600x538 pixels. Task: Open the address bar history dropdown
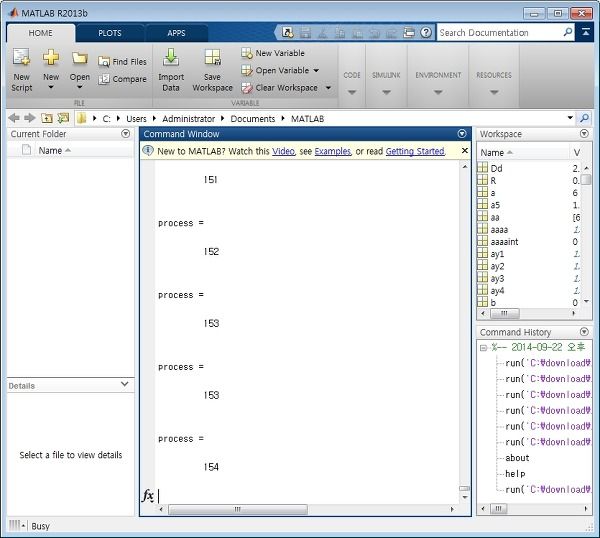click(570, 118)
